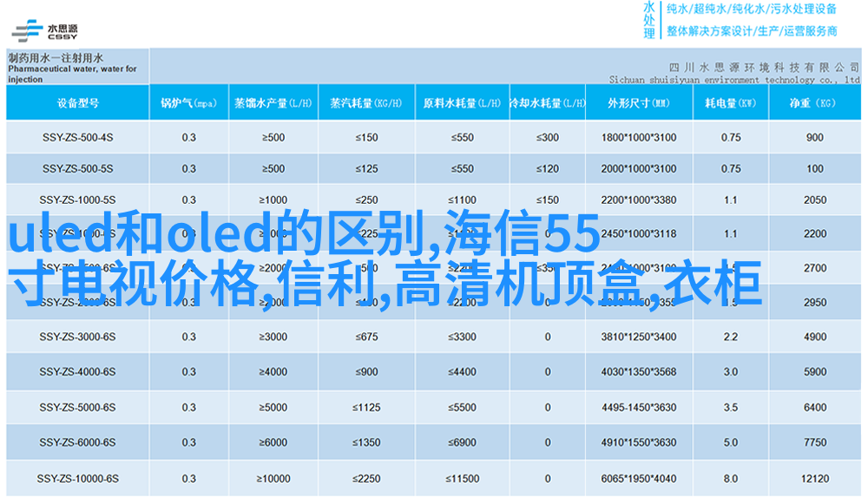Click the dimensions 2450*1000*3118
This screenshot has width=868, height=504.
[639, 233]
